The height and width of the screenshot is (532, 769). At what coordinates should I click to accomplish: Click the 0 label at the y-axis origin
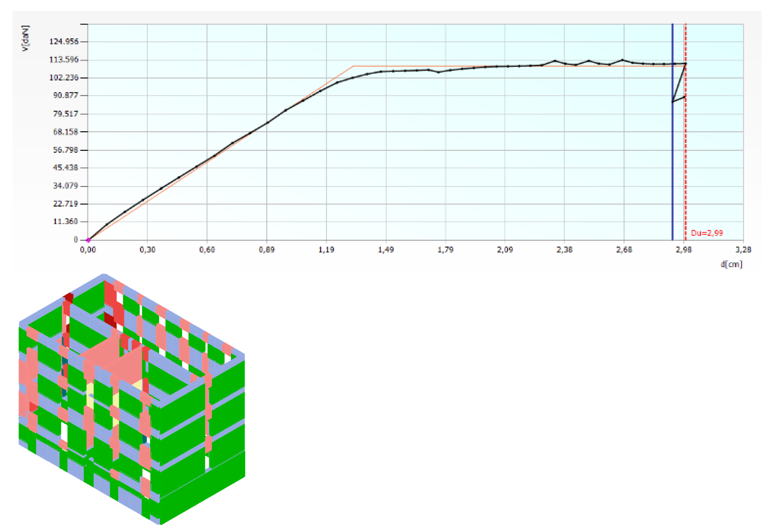76,240
